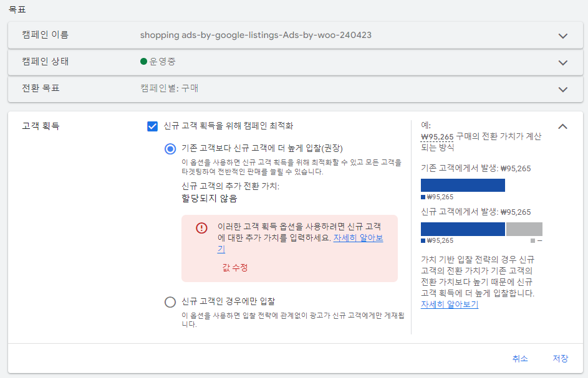
Task: Click the 운영중 campaign status text
Action: coord(162,62)
